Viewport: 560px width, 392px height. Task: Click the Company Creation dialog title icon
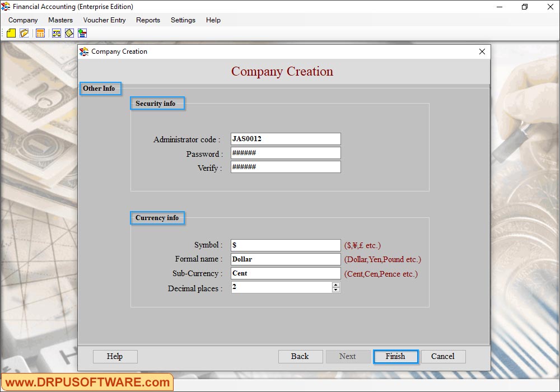click(x=84, y=52)
